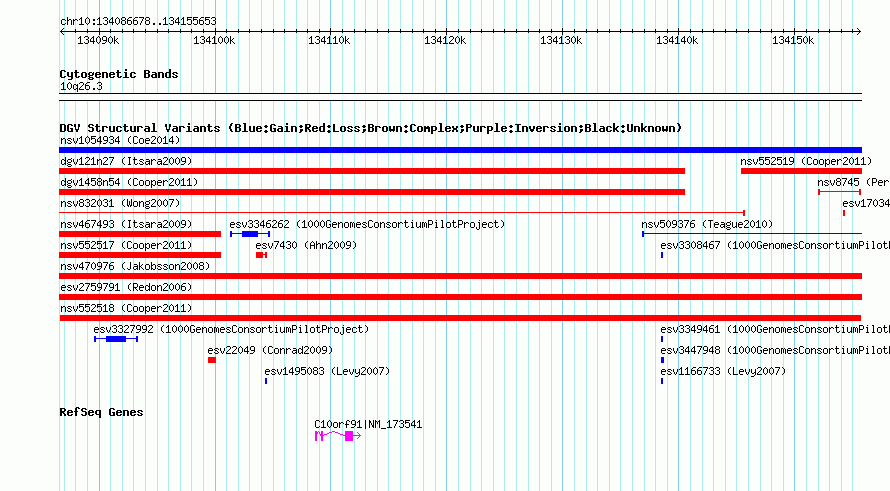Click the red dgv121n27 loss bar
The image size is (890, 491).
(x=372, y=171)
